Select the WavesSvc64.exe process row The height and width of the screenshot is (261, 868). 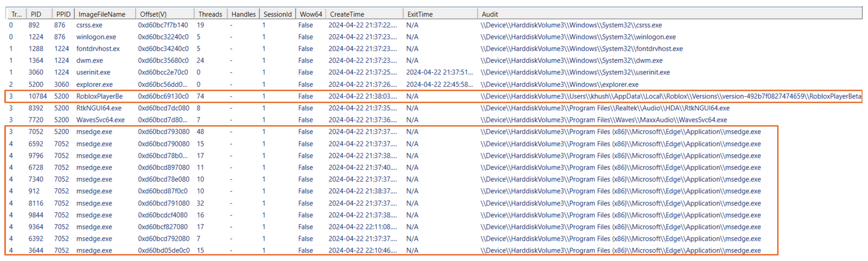100,120
